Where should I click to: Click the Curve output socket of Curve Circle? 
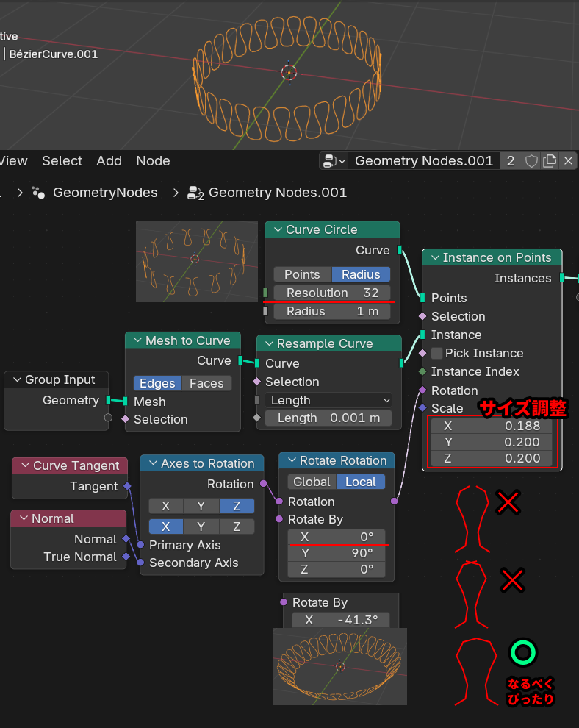(x=400, y=250)
